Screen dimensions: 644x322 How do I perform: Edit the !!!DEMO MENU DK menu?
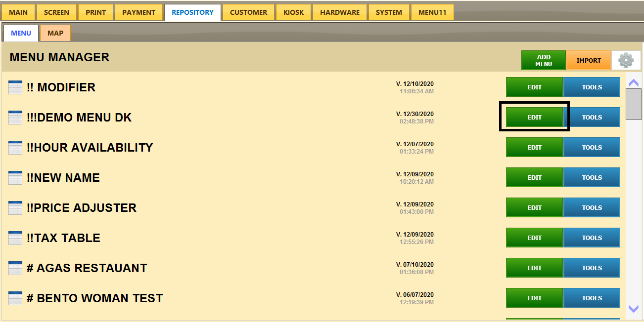[x=534, y=117]
